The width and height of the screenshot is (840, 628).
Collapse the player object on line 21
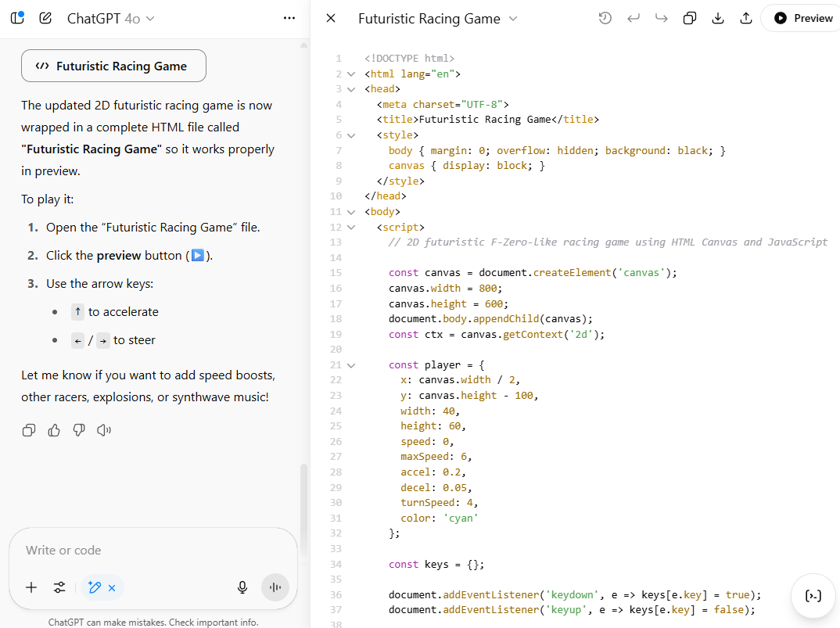[x=351, y=365]
